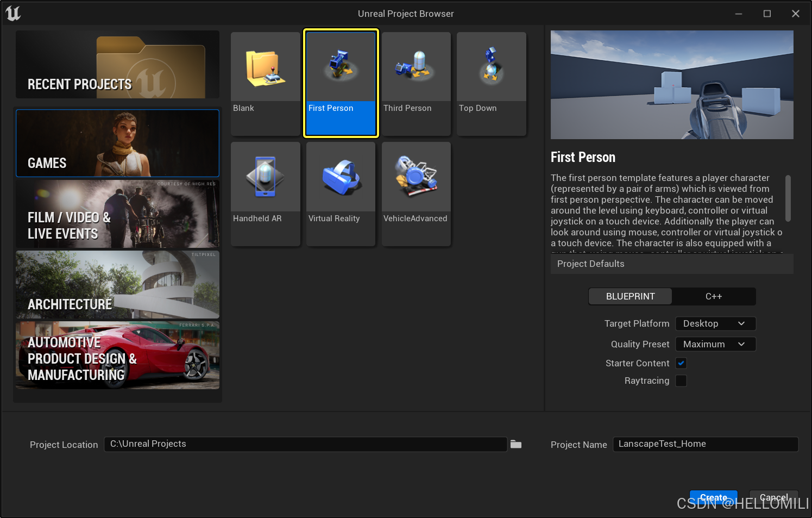The width and height of the screenshot is (812, 518).
Task: Click the Cancel button
Action: tap(773, 497)
